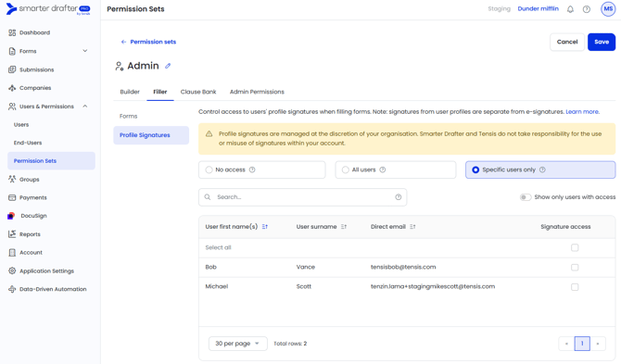The image size is (621, 364).
Task: Sort by Direct email icon
Action: point(412,227)
